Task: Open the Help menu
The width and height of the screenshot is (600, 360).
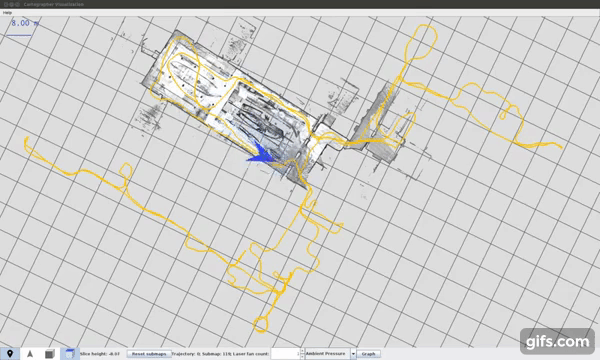Action: click(x=7, y=13)
